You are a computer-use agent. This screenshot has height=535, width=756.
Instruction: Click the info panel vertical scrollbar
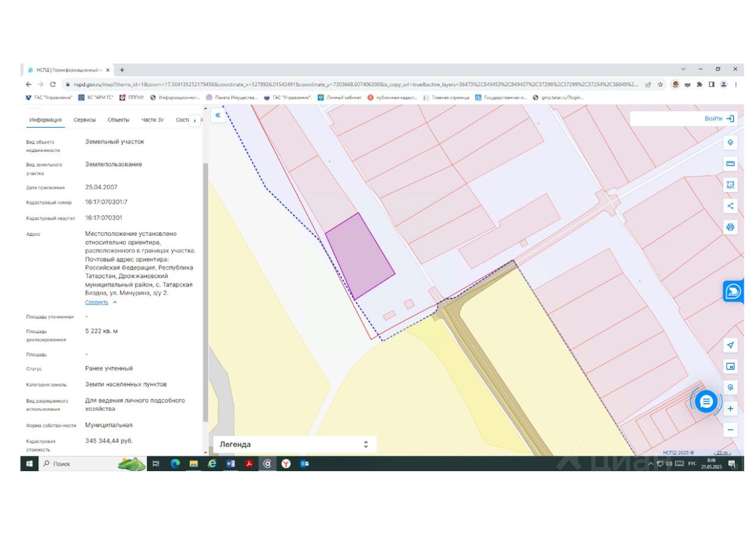[205, 293]
